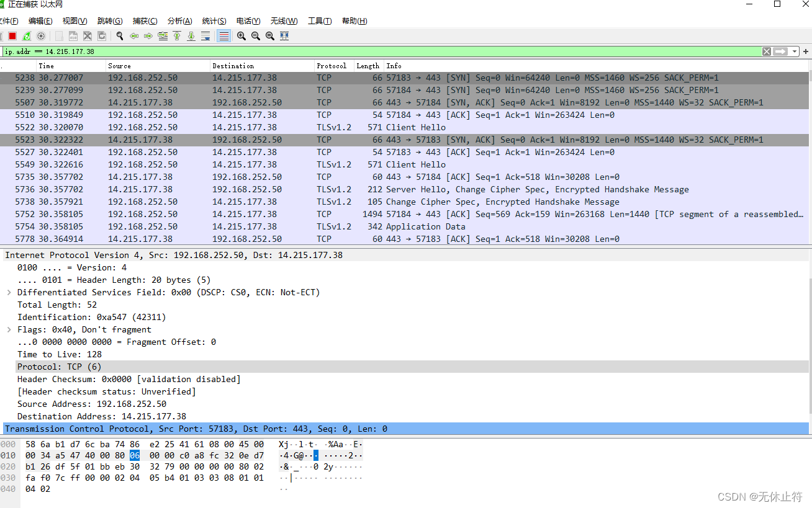Click the reload capture file icon
Image resolution: width=812 pixels, height=508 pixels.
(102, 36)
